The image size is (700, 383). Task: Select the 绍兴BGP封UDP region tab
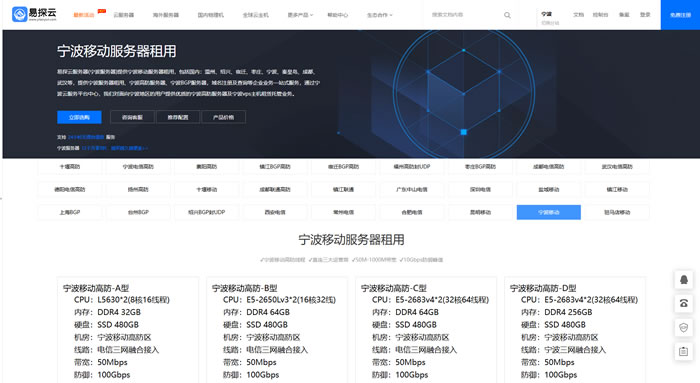(206, 212)
